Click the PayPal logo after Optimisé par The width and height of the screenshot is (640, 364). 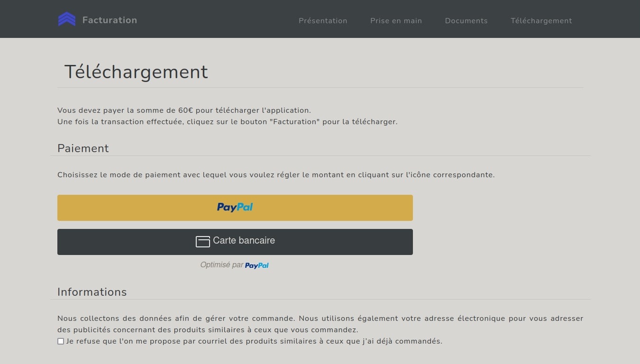(x=256, y=265)
